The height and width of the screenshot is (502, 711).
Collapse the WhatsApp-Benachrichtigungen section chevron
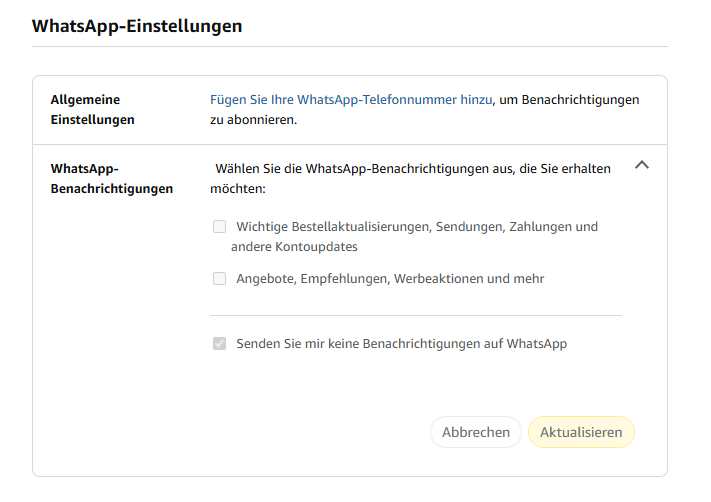coord(642,165)
